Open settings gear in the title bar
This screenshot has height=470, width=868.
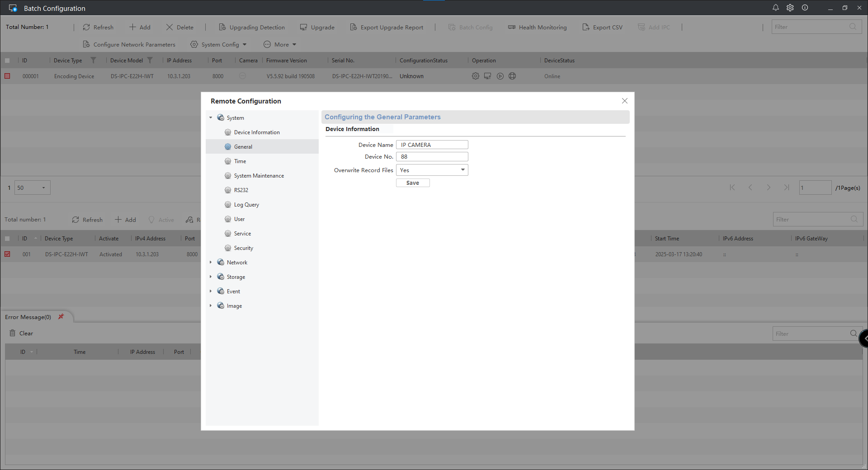pos(790,8)
